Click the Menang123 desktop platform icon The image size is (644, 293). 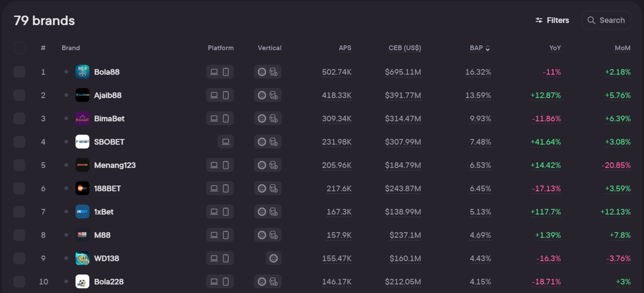214,165
